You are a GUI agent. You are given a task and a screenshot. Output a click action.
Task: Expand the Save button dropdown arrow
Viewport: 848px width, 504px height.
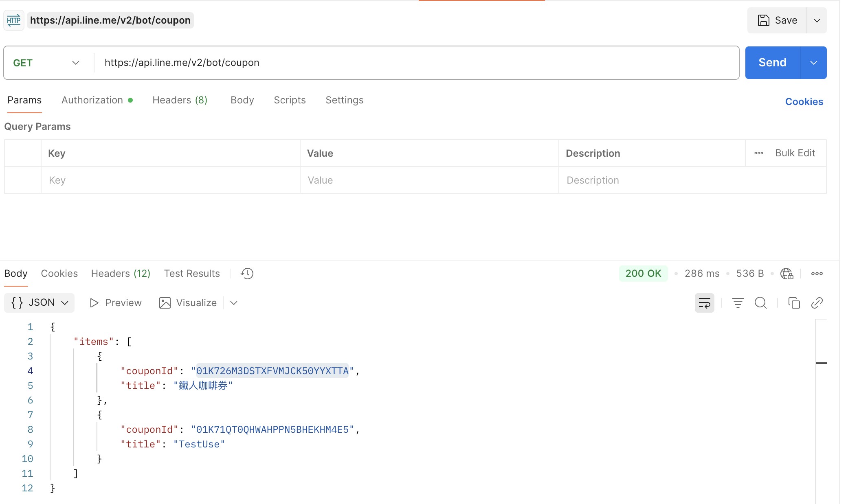817,20
